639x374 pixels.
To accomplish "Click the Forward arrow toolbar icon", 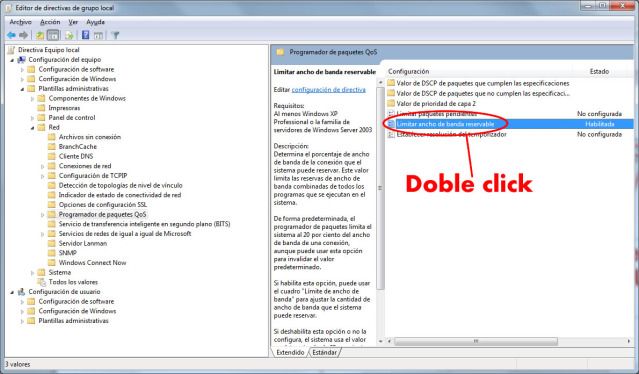I will tap(24, 35).
